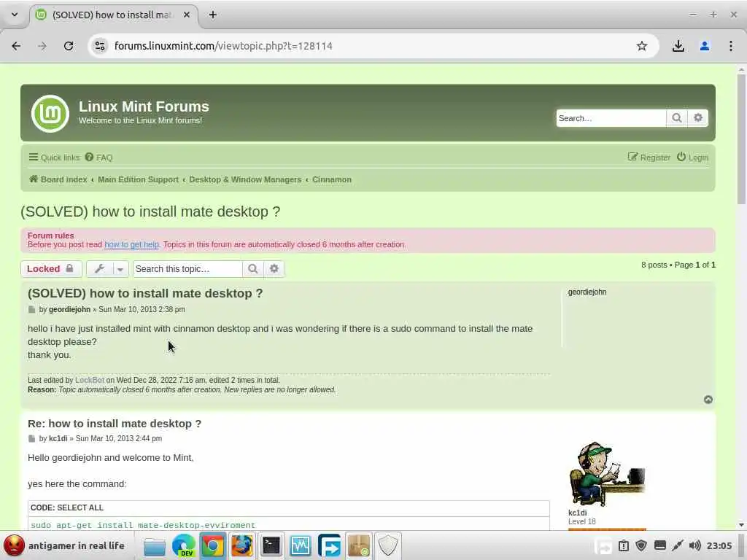This screenshot has height=560, width=747.
Task: Open 'Re: how to install mate desktop' post title
Action: [x=115, y=424]
